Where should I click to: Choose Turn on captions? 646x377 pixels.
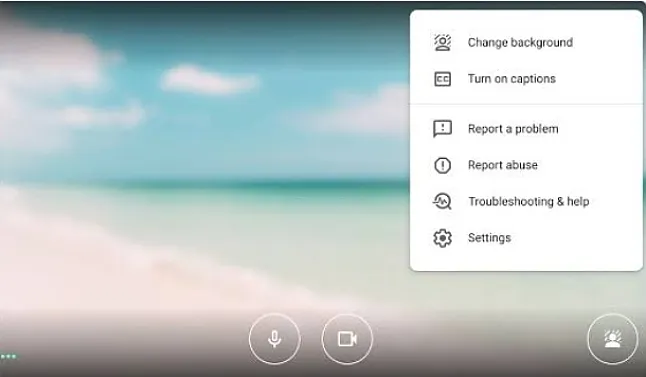pos(526,79)
